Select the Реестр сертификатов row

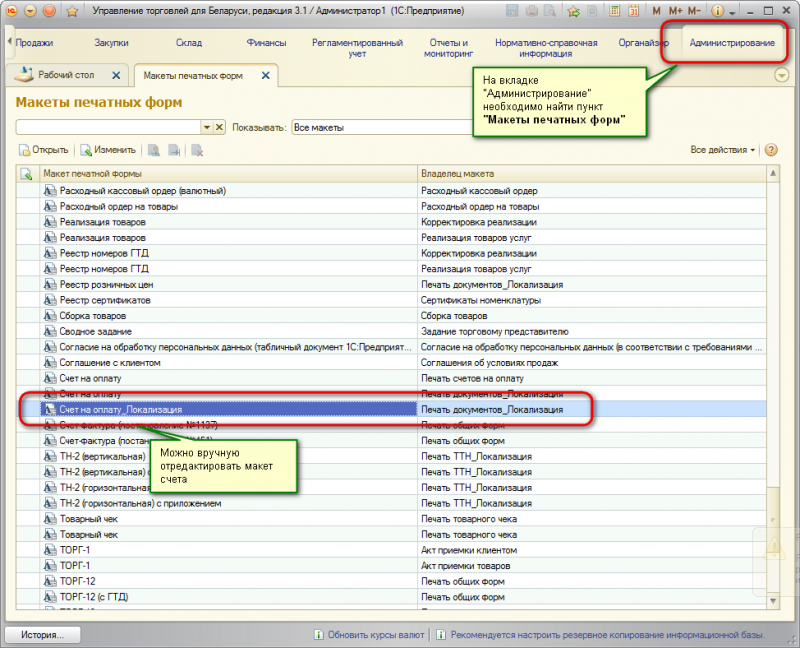pos(391,300)
